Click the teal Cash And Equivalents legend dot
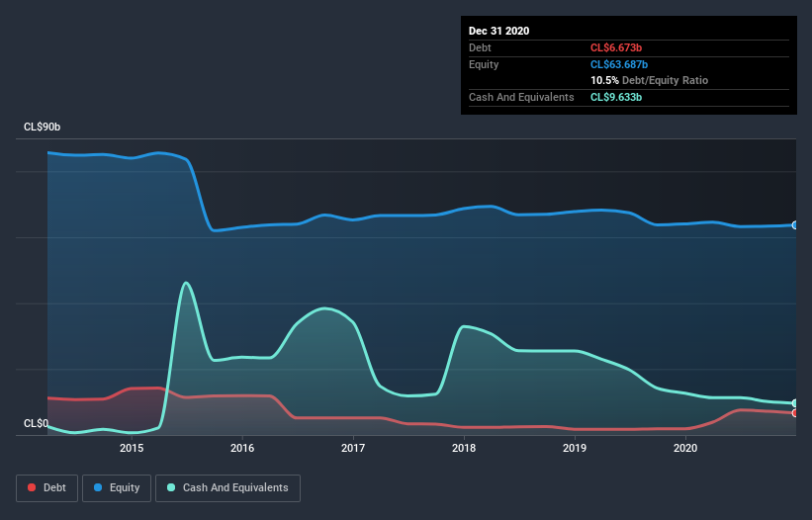The height and width of the screenshot is (520, 812). [x=171, y=487]
